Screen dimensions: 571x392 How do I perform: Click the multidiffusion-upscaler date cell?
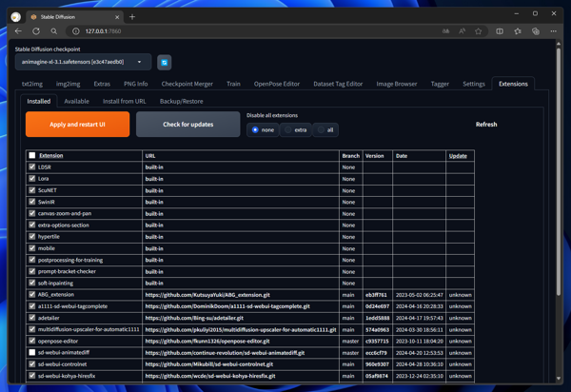click(x=419, y=330)
